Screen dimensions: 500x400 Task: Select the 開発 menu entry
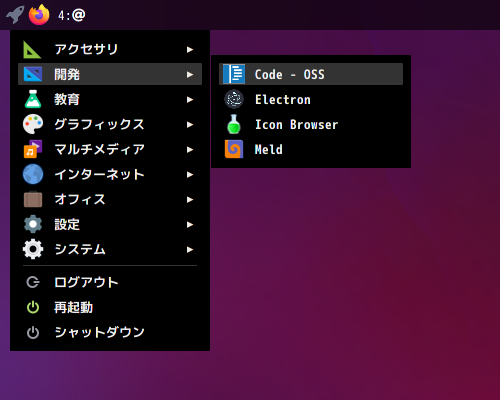coord(110,74)
